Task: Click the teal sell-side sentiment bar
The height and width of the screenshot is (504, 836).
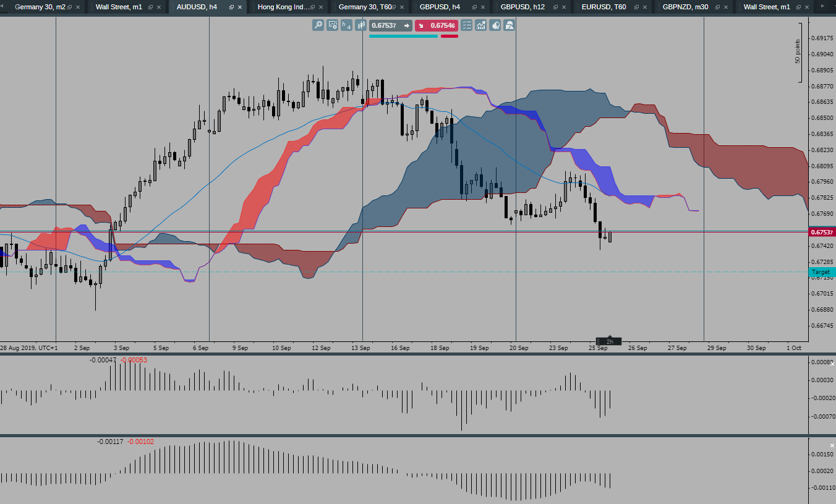Action: [x=404, y=36]
